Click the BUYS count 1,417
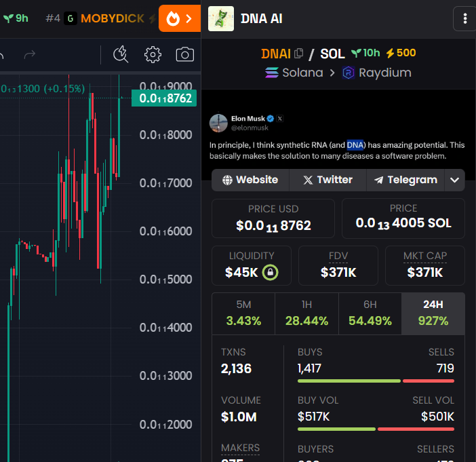 309,369
